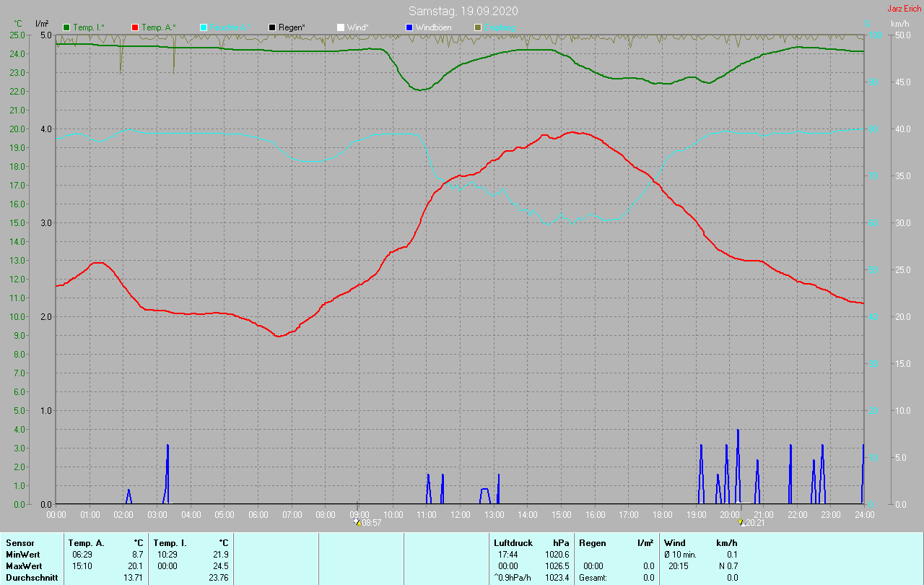Select the MinWert row label
This screenshot has width=924, height=585.
point(22,554)
